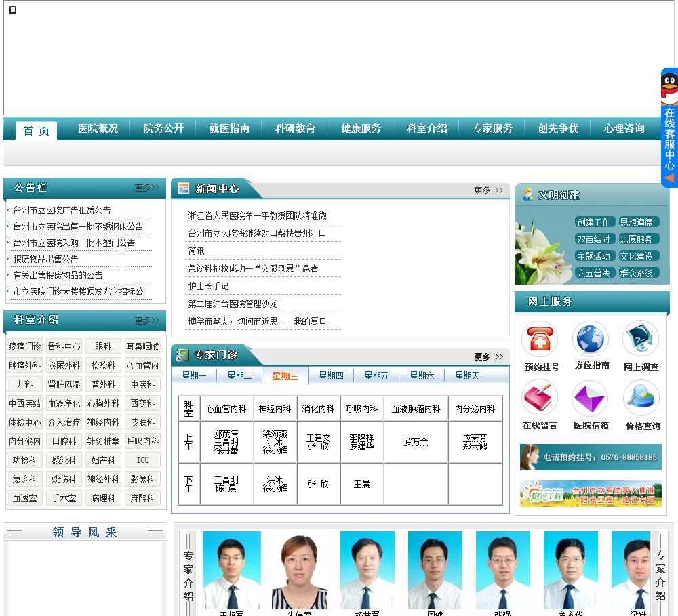Open the 预约挂号 telephone icon

point(539,339)
